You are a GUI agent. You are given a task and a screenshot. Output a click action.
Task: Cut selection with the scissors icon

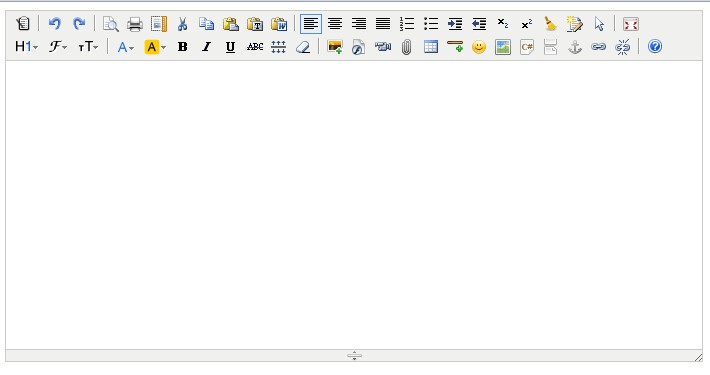tap(182, 24)
